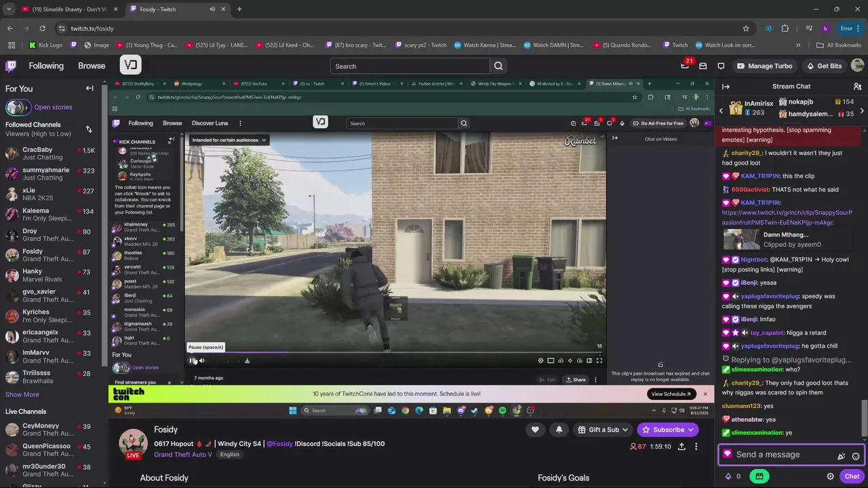Open the Chrome apps grid icon
868x488 pixels.
click(12, 45)
